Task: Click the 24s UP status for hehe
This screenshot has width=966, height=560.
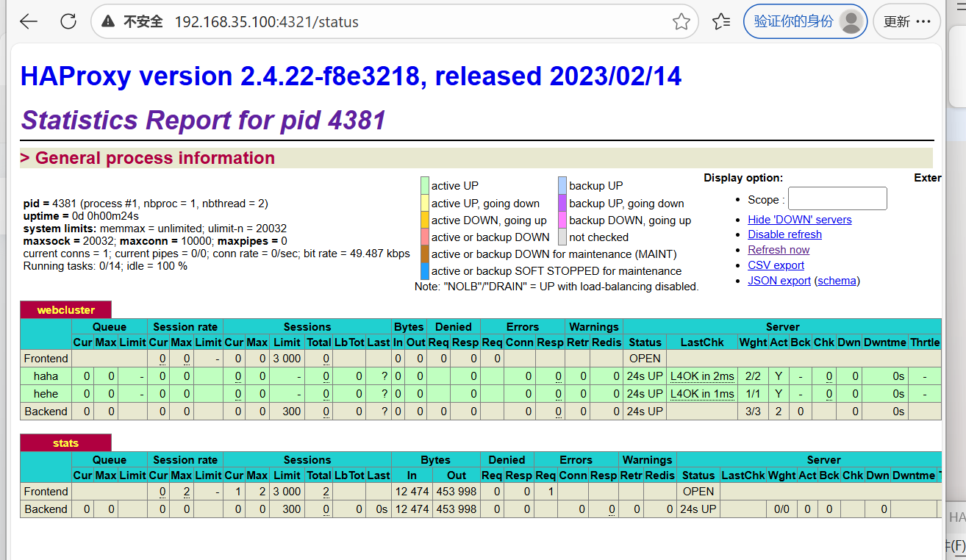Action: [645, 394]
